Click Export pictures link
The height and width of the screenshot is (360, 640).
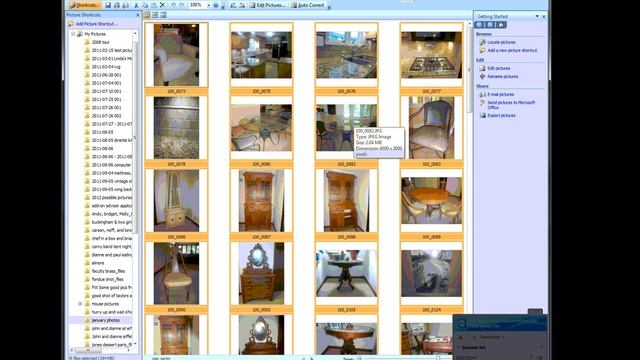pyautogui.click(x=501, y=116)
